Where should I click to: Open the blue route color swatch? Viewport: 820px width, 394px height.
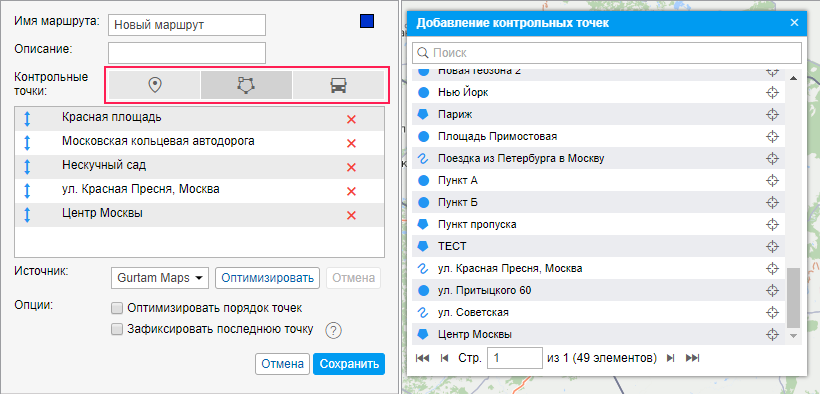pos(367,21)
